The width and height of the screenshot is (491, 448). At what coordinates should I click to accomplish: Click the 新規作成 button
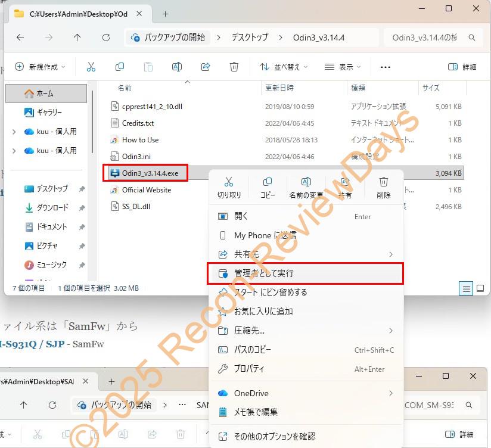coord(40,67)
